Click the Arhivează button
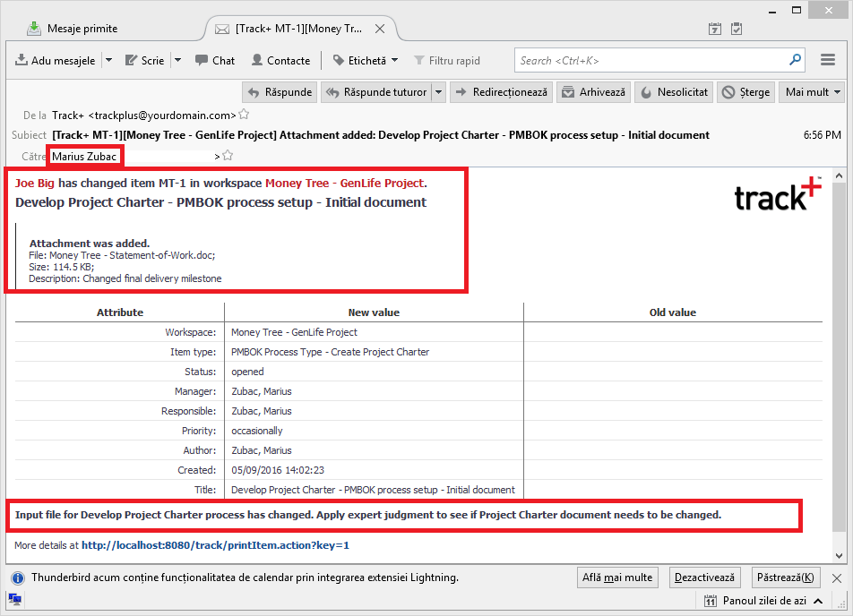Image resolution: width=853 pixels, height=616 pixels. [x=592, y=92]
